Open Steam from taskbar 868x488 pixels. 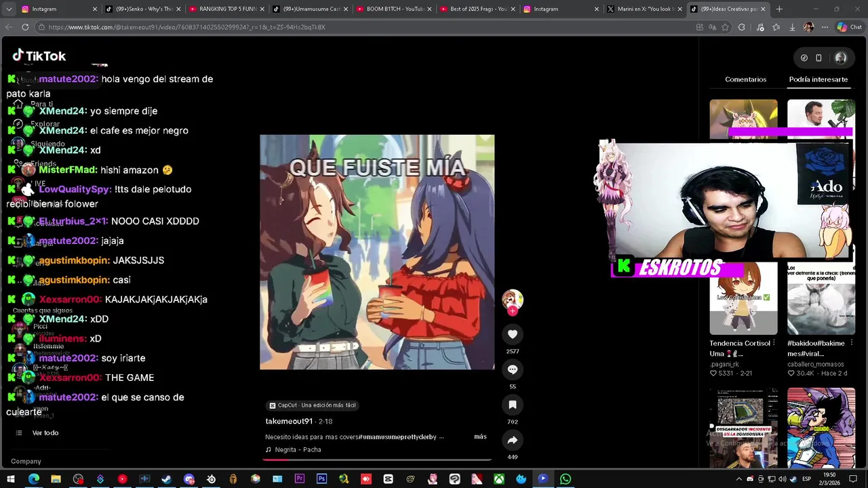tap(167, 479)
